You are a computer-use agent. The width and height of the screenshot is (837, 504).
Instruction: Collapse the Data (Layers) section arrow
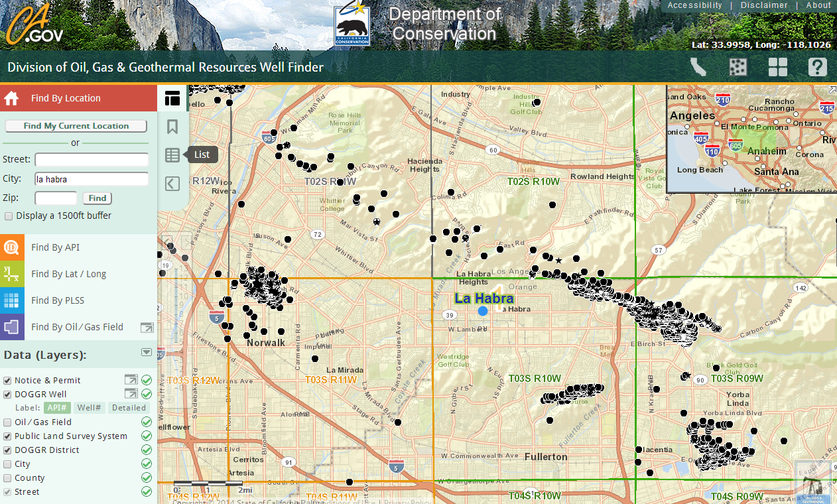(146, 352)
